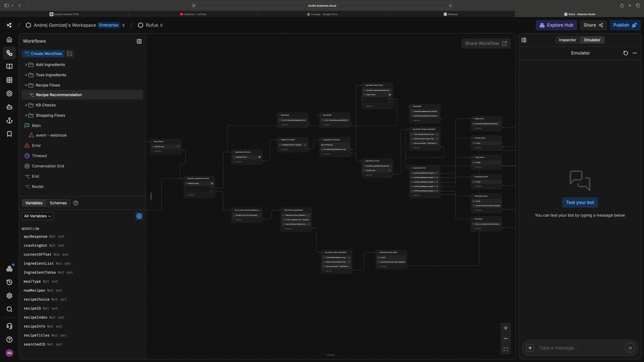Open the version history clock icon
Image resolution: width=644 pixels, height=362 pixels.
[9, 282]
